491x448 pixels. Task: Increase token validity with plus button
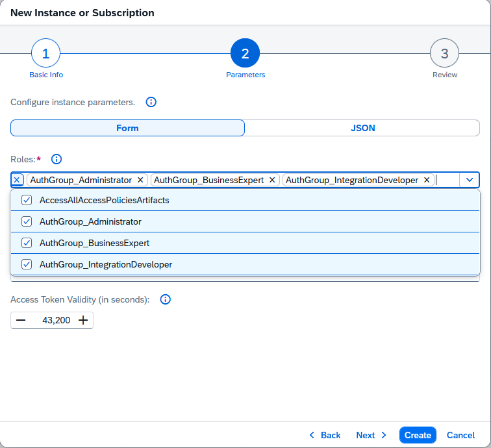83,320
